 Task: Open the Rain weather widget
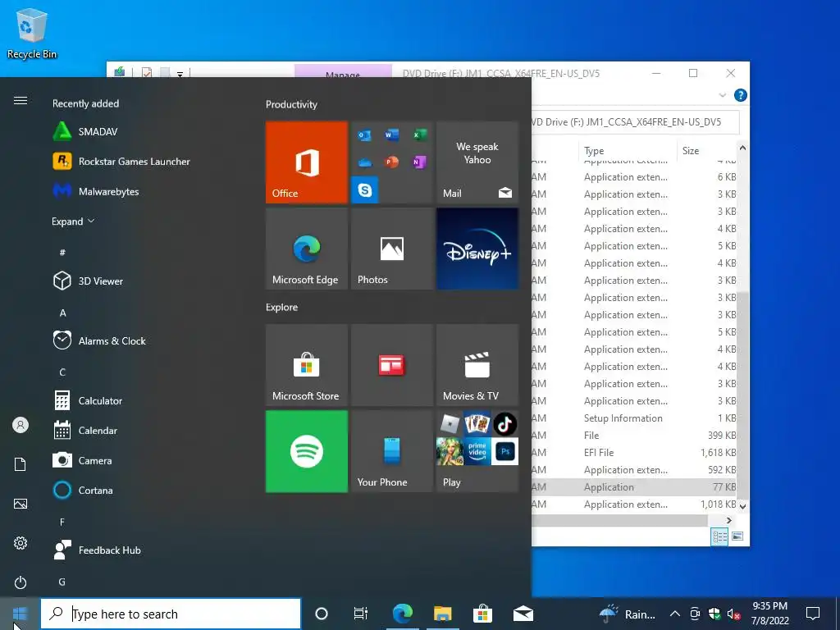click(x=628, y=614)
